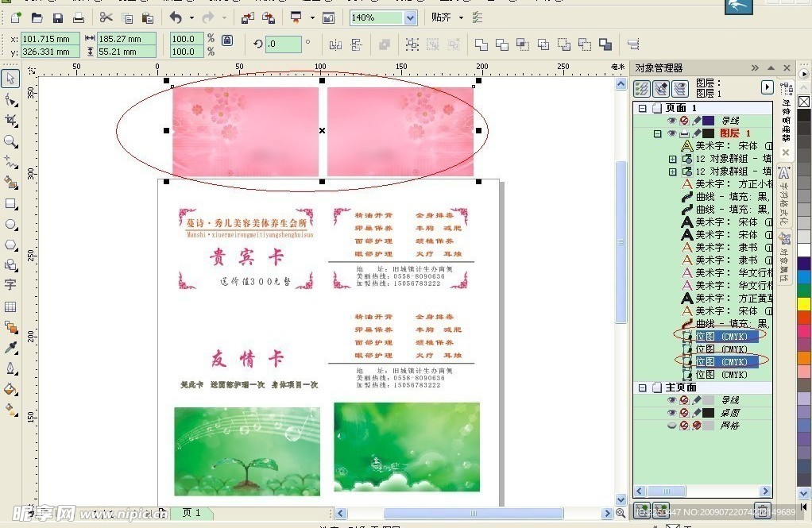Select the Crop tool
This screenshot has height=528, width=812.
click(10, 120)
